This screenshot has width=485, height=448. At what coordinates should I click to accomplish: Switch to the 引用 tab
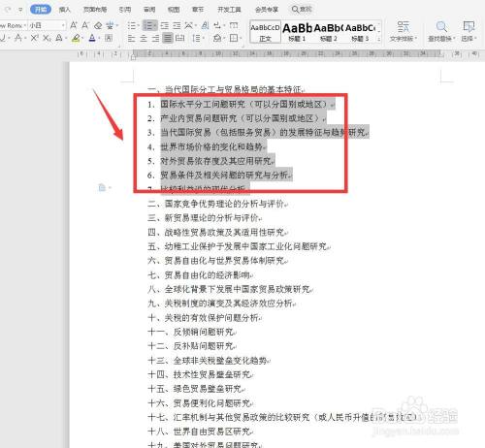tap(125, 10)
